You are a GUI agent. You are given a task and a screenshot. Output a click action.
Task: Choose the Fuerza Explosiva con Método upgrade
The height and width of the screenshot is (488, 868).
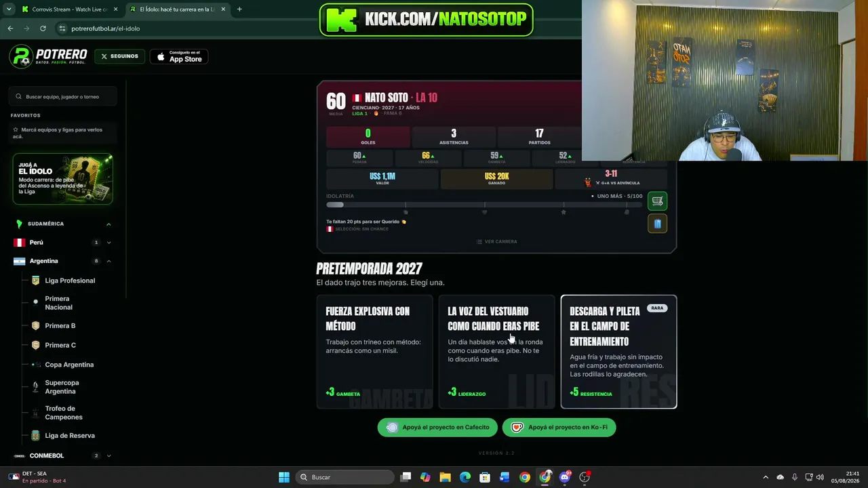374,352
